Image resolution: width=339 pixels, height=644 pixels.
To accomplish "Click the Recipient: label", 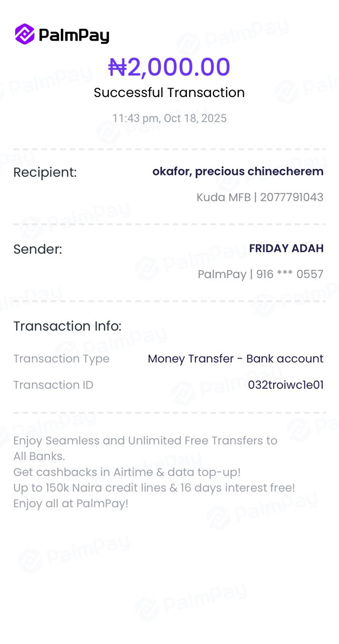I will [45, 173].
